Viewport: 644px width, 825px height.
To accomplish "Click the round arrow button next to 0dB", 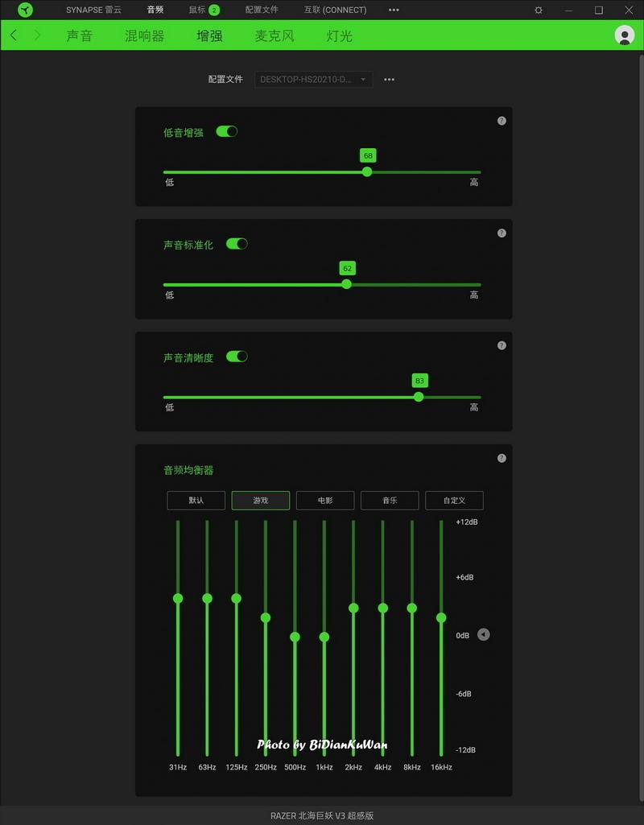I will 483,634.
